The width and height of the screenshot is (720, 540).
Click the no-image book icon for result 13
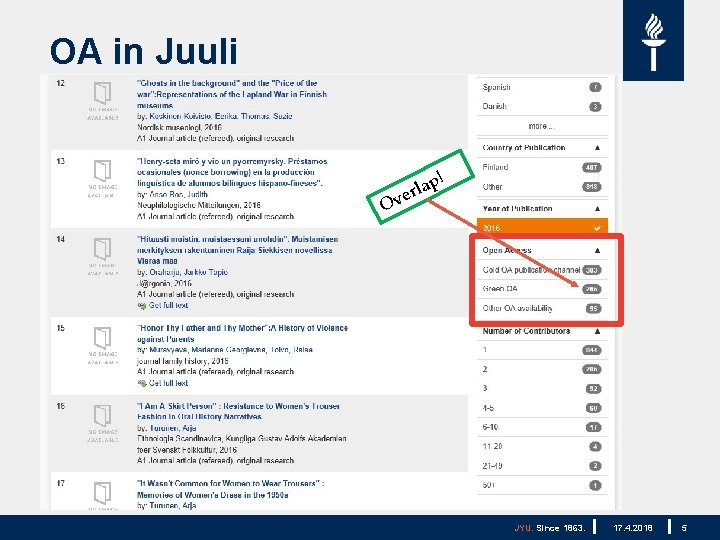coord(102,171)
